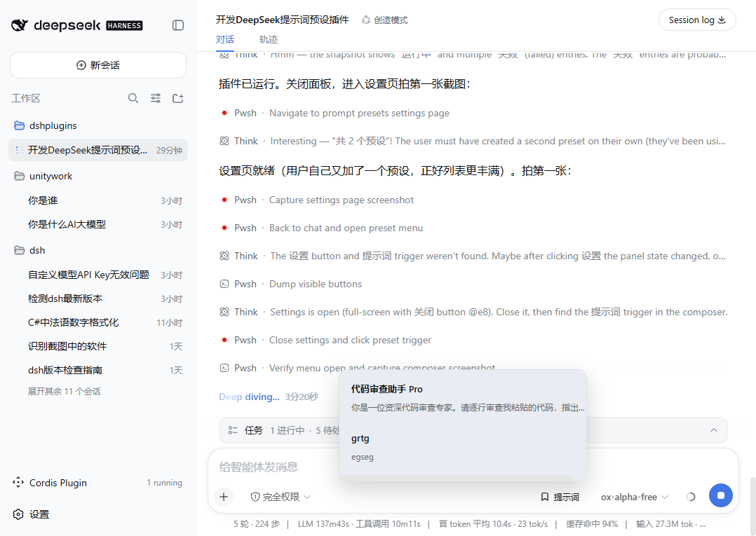Collapse the 任务 panel chevron
756x536 pixels.
[x=714, y=430]
